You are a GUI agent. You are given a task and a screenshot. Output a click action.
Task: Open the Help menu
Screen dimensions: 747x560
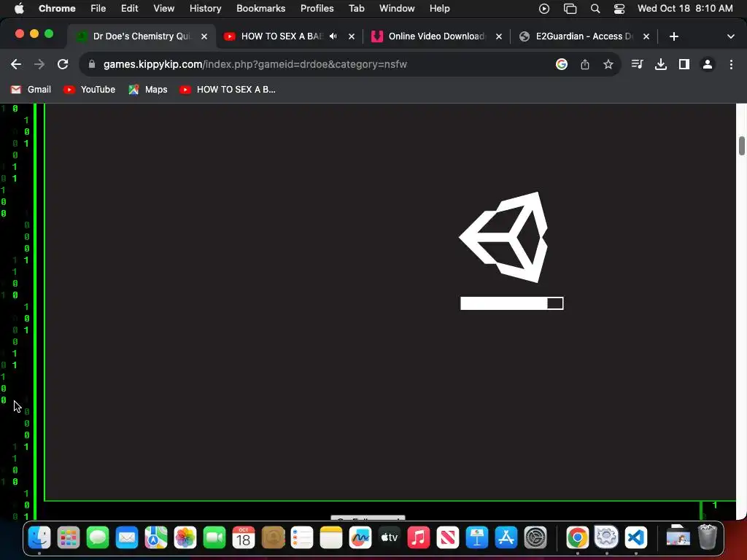tap(439, 9)
